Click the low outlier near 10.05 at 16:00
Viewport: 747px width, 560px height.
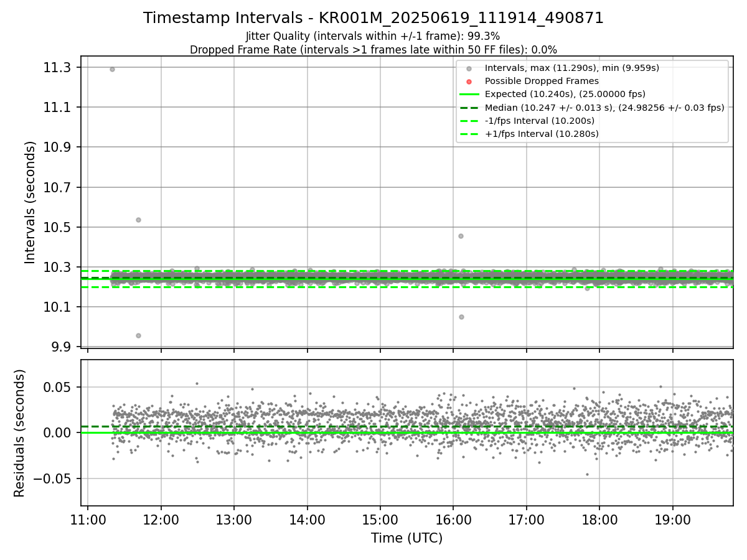(x=461, y=317)
